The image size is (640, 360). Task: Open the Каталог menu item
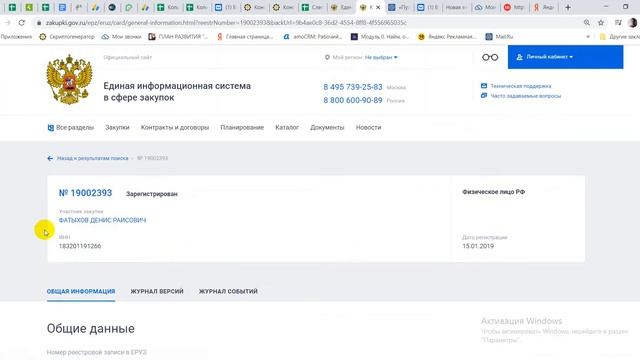287,128
